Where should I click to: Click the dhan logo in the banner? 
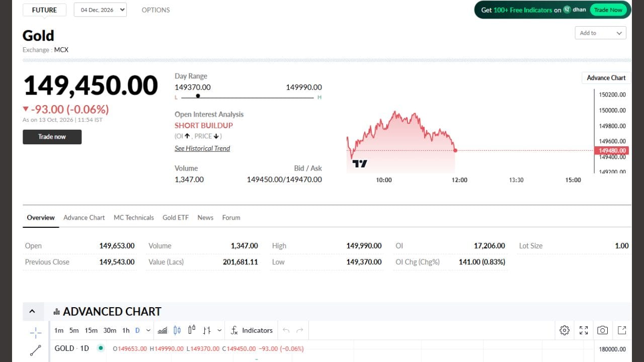(x=575, y=10)
